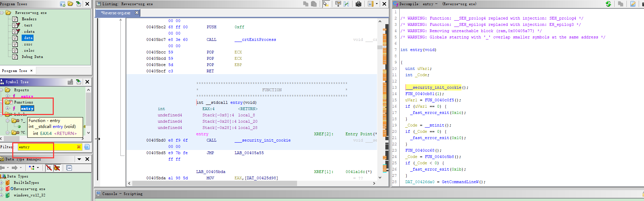
Task: Open Data Type Manager dropdown menu arrow
Action: (x=79, y=159)
